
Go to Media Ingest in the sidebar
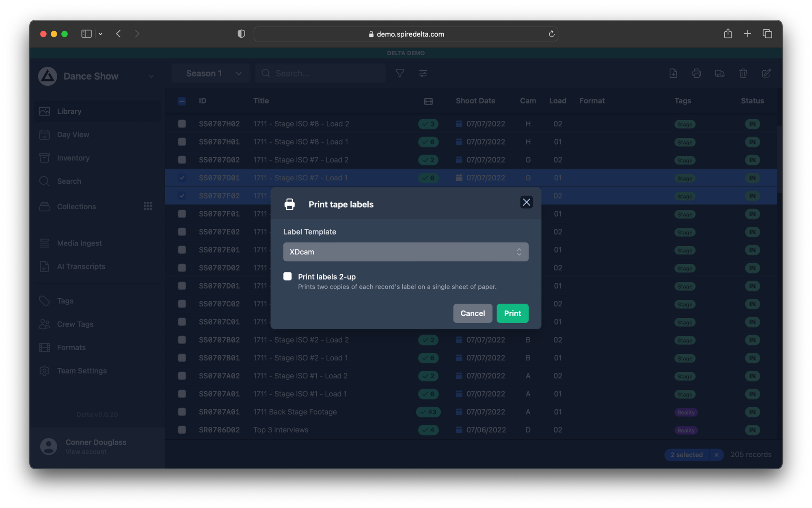pos(79,243)
